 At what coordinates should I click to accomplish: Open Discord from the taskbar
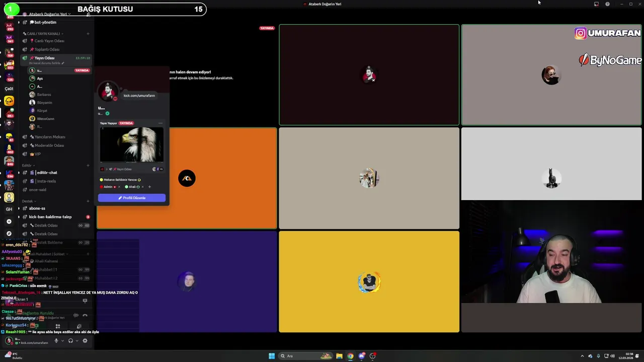click(361, 356)
